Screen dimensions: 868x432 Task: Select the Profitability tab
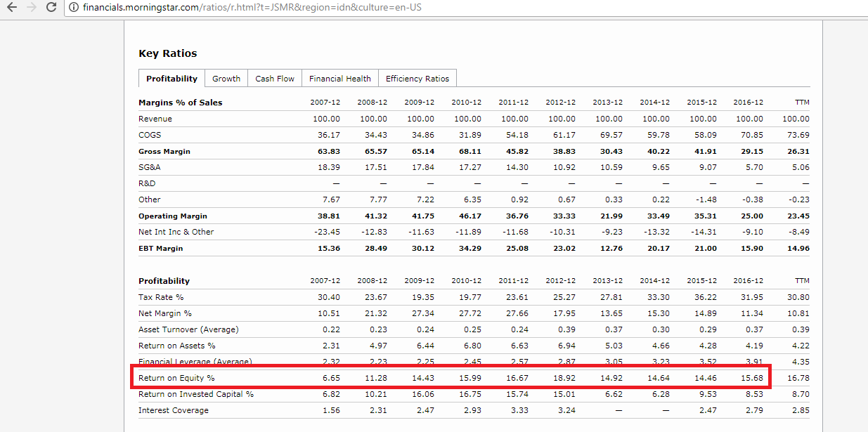tap(171, 78)
